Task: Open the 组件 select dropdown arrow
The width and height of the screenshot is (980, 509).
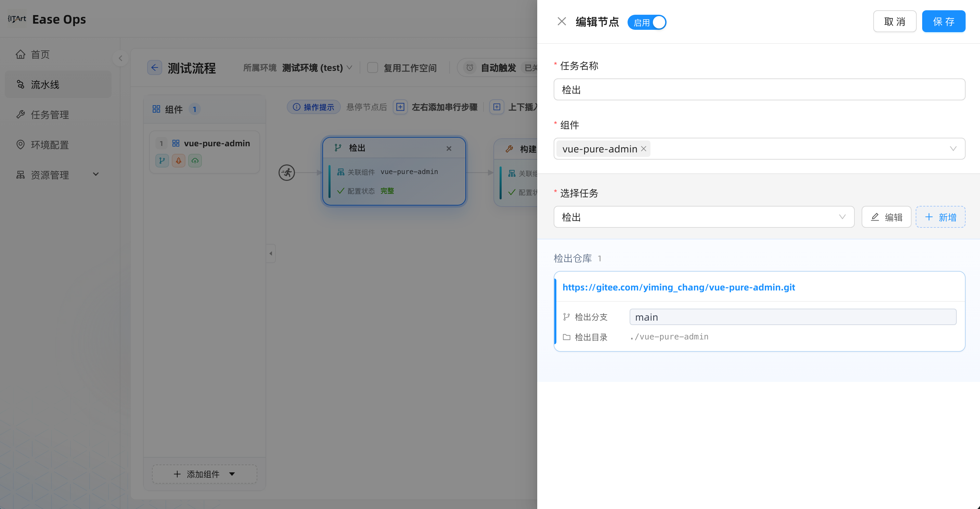Action: pos(953,148)
